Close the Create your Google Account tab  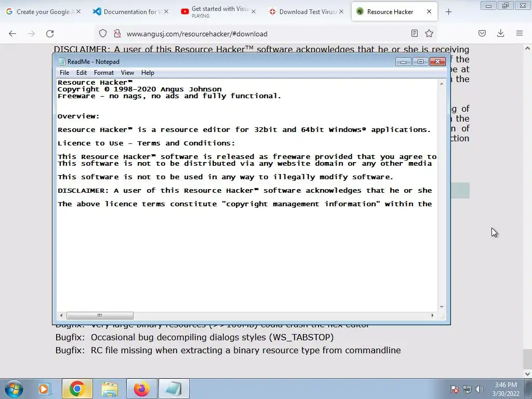[78, 11]
